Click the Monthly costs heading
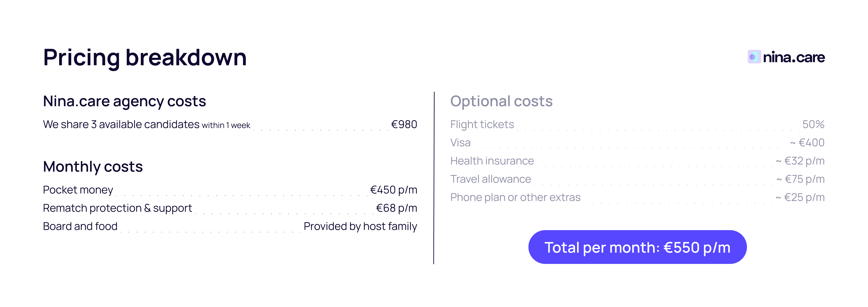Screen dimensions: 868x307 coord(93,167)
